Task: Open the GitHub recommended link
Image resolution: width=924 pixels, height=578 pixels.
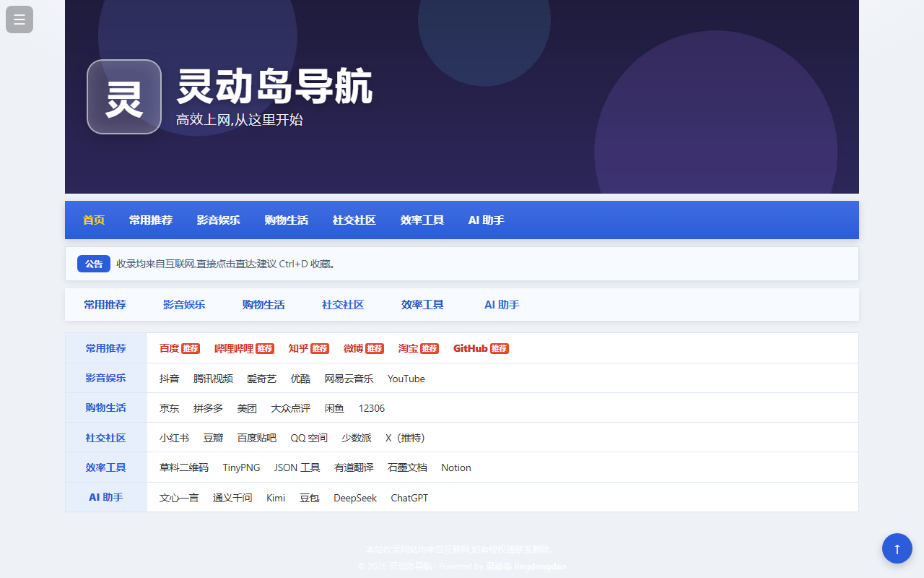Action: 481,348
